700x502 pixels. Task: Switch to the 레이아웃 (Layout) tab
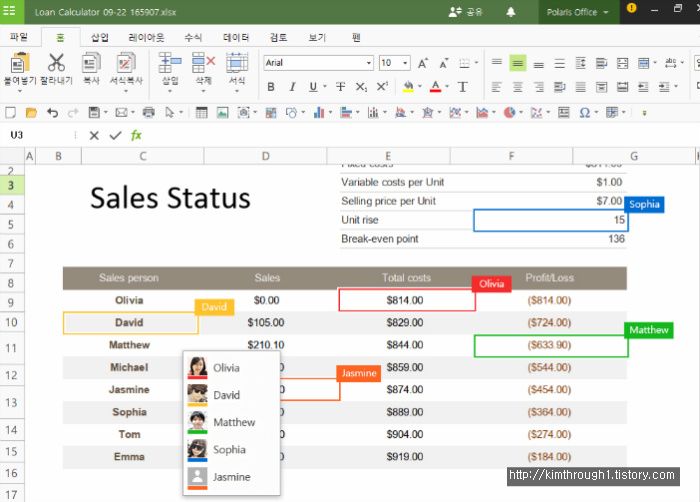(x=146, y=38)
